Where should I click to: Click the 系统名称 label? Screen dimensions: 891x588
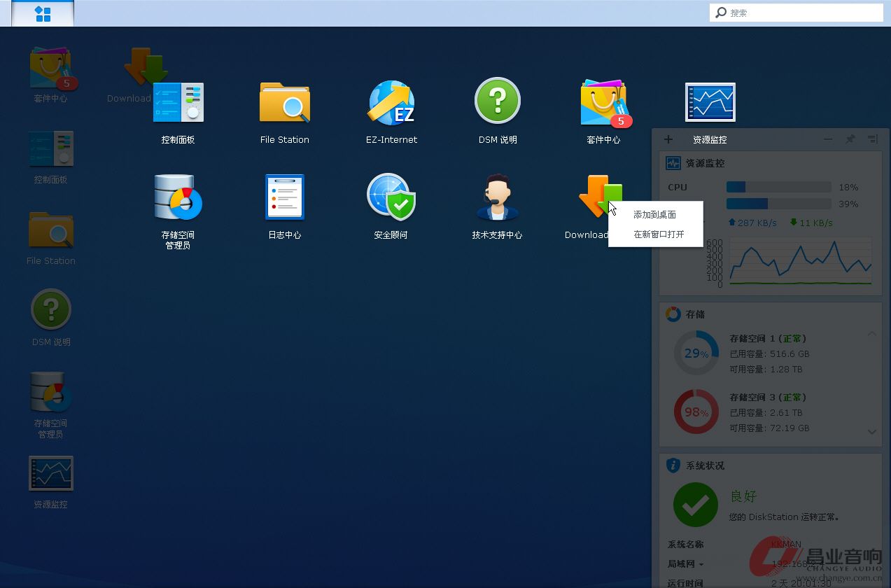686,544
